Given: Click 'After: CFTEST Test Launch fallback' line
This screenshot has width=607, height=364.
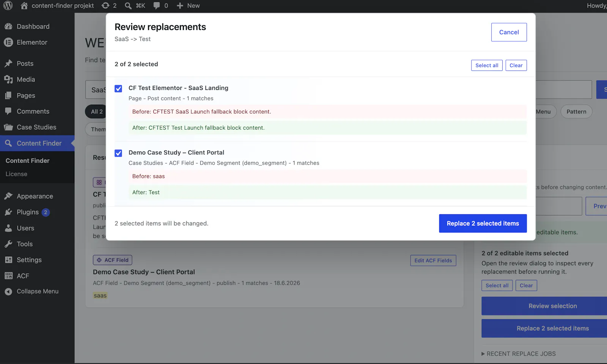Looking at the screenshot, I should (x=327, y=128).
